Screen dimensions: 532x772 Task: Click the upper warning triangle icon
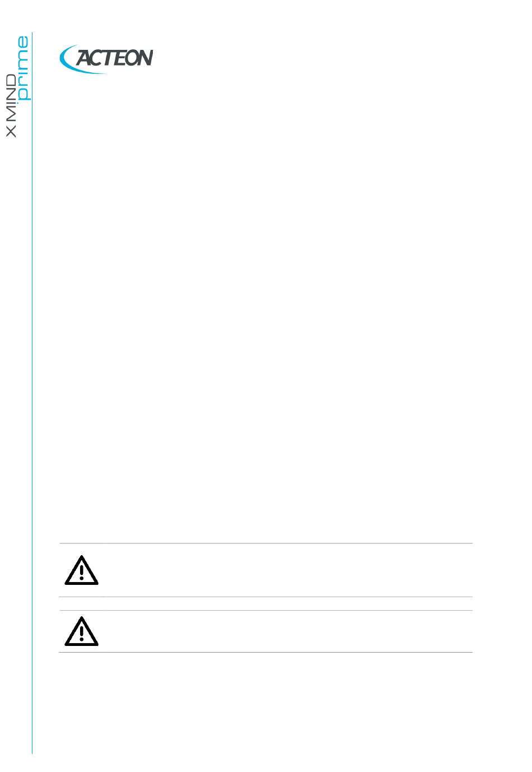[82, 570]
